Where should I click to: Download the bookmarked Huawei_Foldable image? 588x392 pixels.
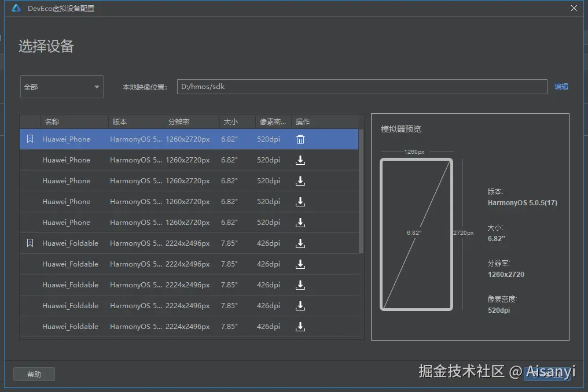tap(300, 243)
